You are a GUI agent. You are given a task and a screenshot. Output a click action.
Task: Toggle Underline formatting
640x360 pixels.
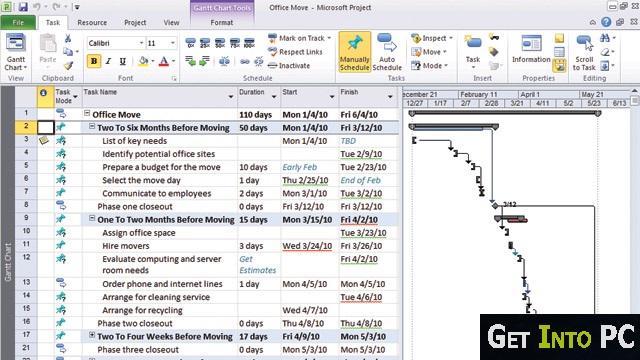point(122,61)
